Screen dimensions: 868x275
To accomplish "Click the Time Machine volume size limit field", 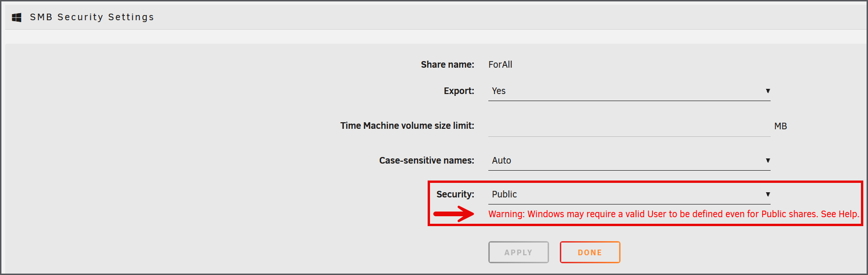I will (x=629, y=126).
